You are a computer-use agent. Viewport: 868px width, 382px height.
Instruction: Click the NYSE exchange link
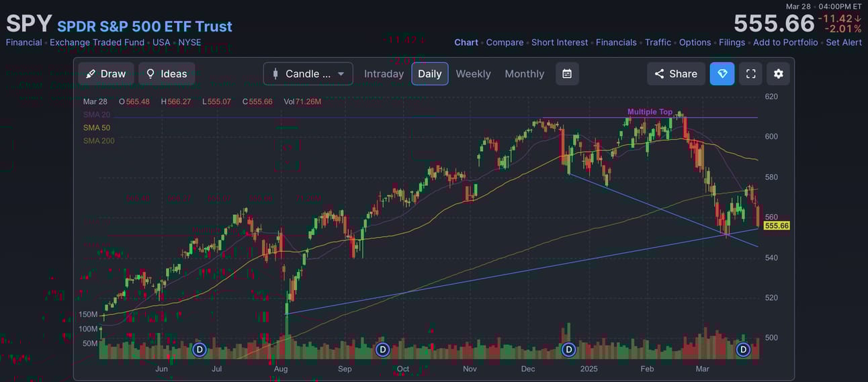pos(189,42)
